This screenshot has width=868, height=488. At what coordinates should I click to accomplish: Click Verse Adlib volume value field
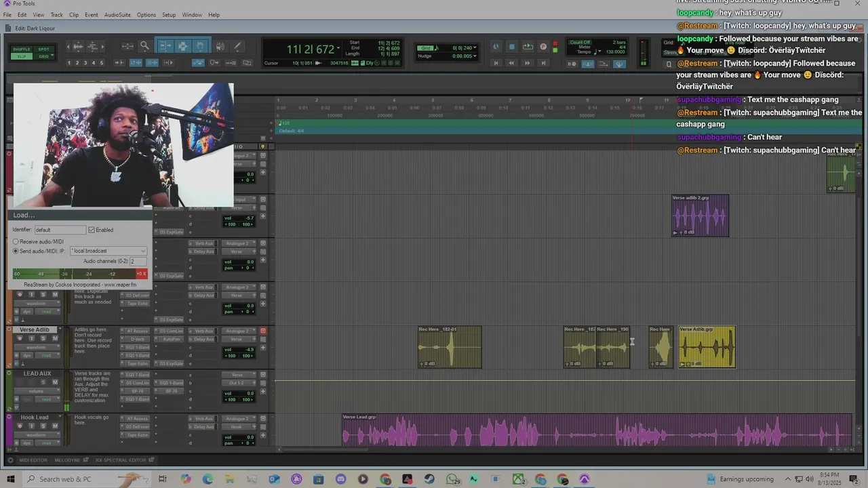(x=239, y=350)
